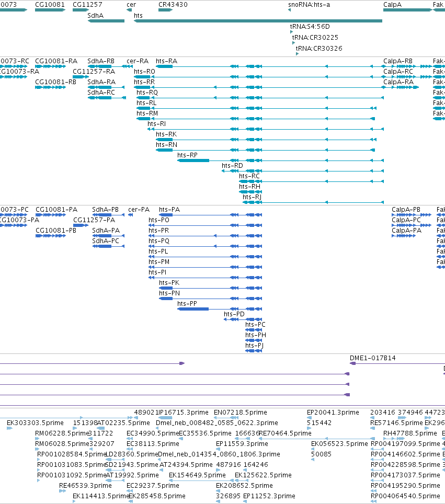
Task: Select the DME1-017B14 feature
Action: click(x=397, y=363)
